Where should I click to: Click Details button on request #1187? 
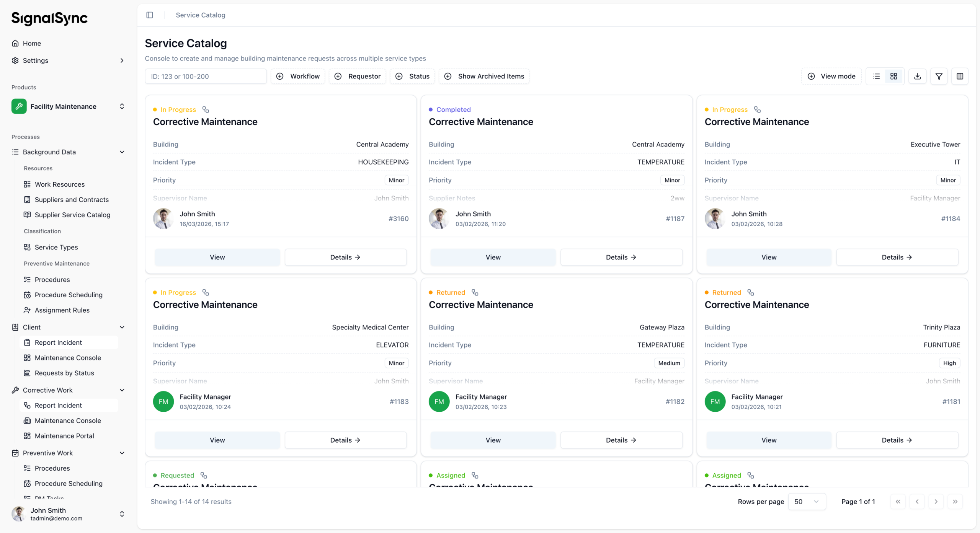click(x=621, y=258)
